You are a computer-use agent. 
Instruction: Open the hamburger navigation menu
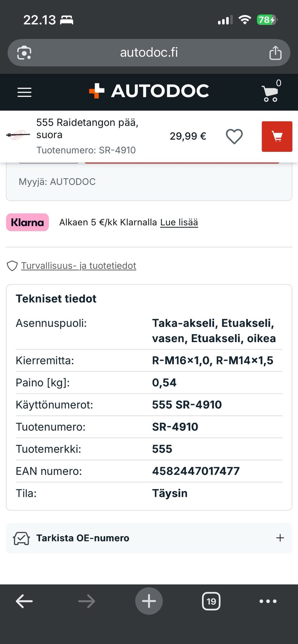[25, 92]
